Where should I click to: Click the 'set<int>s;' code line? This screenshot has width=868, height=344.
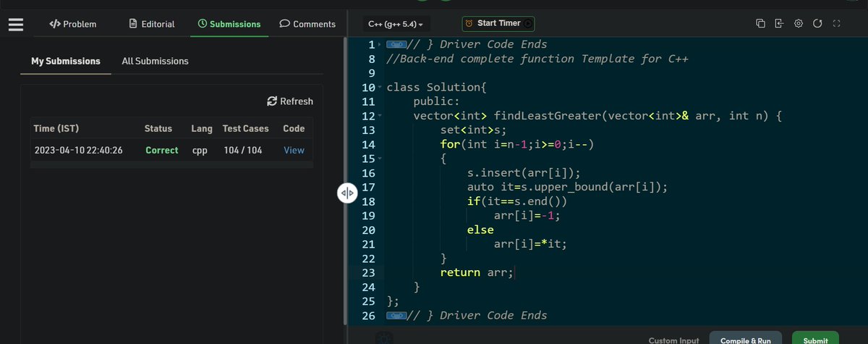(473, 130)
